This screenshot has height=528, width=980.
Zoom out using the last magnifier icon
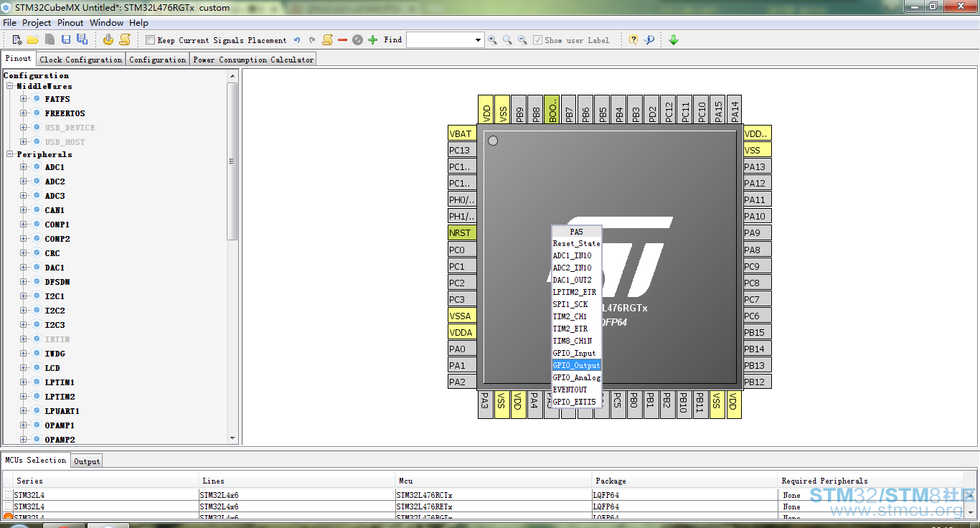click(522, 40)
